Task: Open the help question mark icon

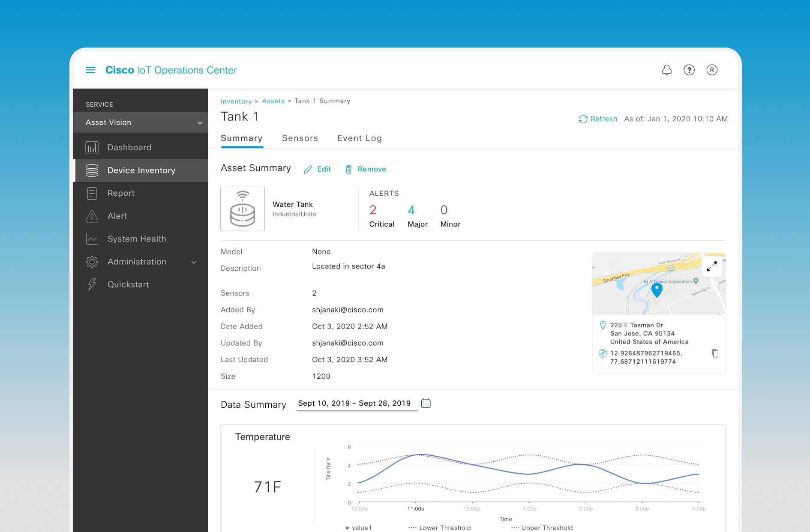Action: 689,70
